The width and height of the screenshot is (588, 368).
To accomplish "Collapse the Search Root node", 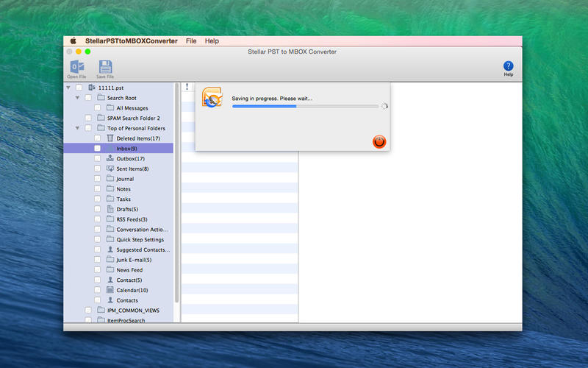I will (x=78, y=98).
